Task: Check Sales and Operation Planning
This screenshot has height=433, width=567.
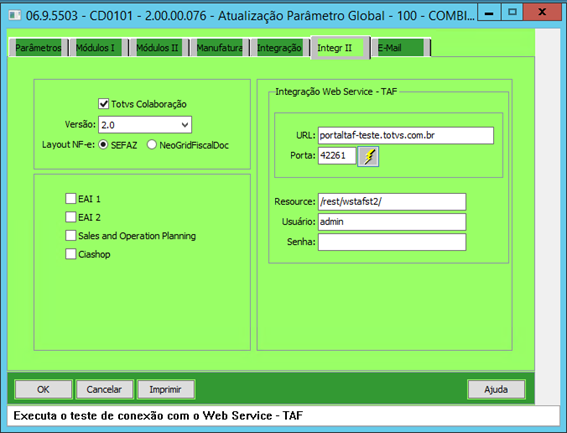Action: [x=71, y=235]
